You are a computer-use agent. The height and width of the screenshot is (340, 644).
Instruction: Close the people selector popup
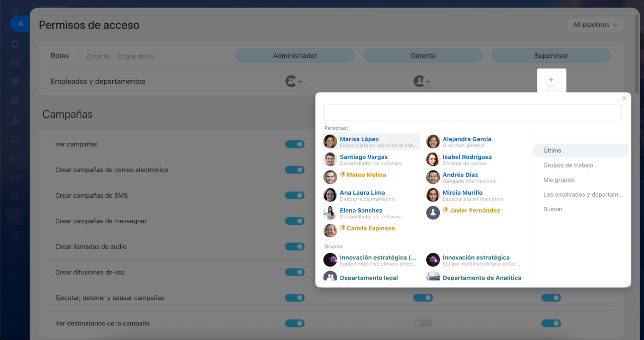point(624,99)
